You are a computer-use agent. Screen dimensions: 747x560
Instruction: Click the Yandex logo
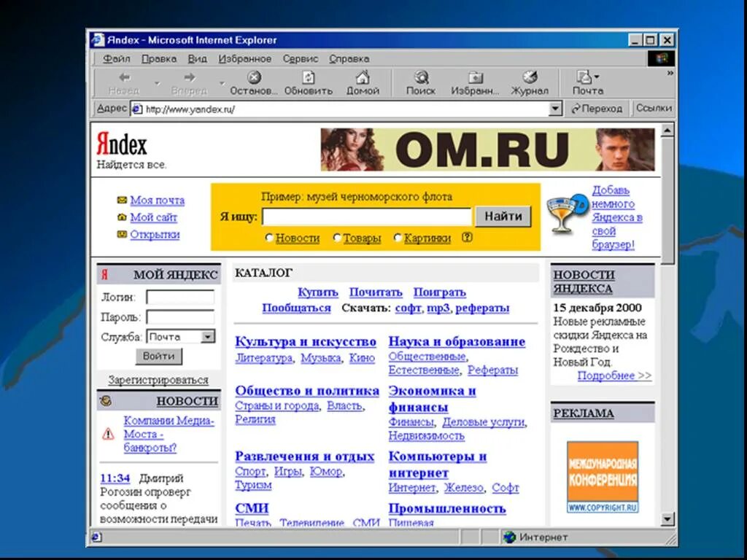(x=122, y=144)
